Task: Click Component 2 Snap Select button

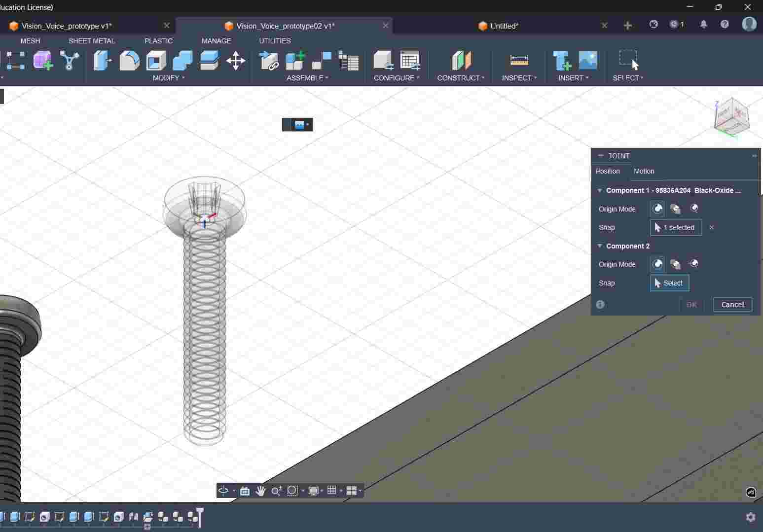Action: (669, 283)
